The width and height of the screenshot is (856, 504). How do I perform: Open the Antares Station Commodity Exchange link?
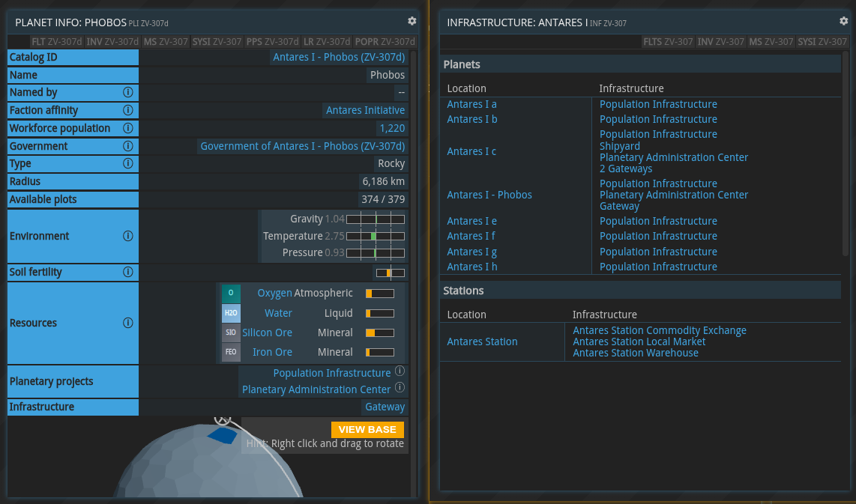[x=660, y=330]
